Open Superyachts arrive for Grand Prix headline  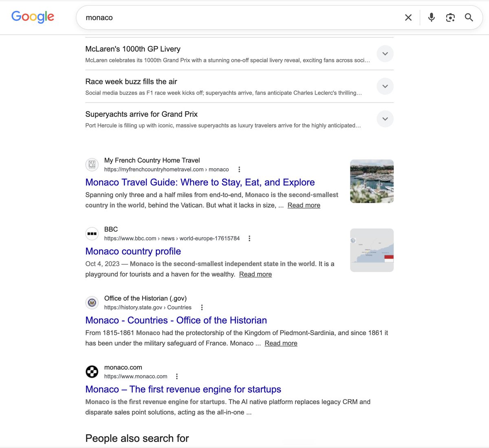pos(141,114)
